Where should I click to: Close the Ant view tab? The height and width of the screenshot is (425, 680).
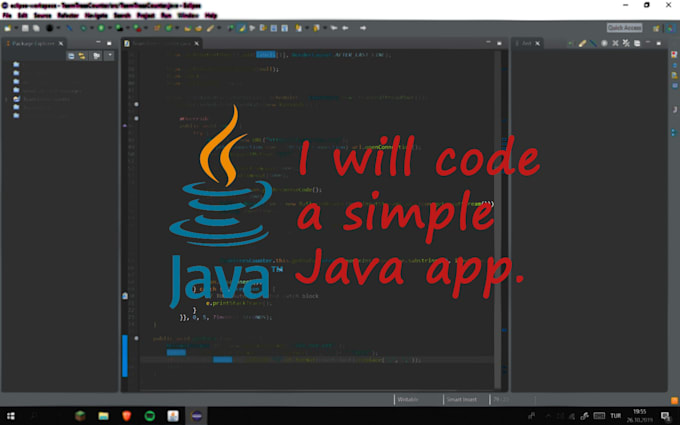click(x=538, y=43)
